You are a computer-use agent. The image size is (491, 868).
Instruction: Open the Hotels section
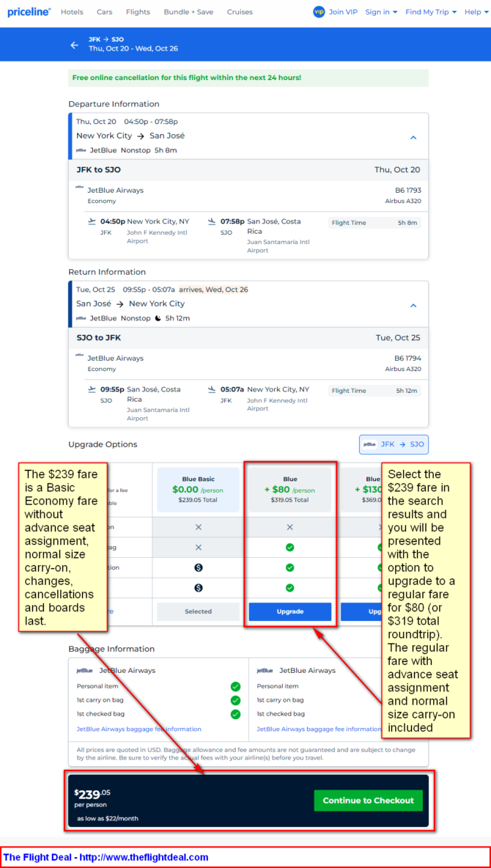coord(72,12)
